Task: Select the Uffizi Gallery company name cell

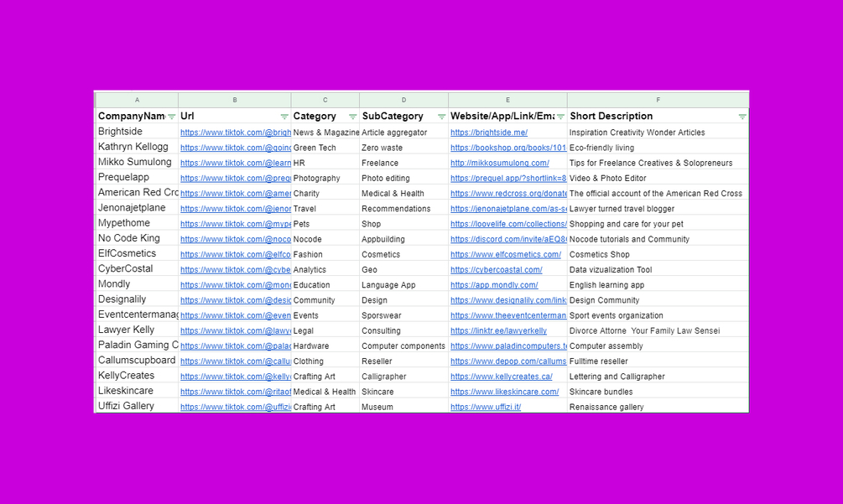Action: [137, 406]
